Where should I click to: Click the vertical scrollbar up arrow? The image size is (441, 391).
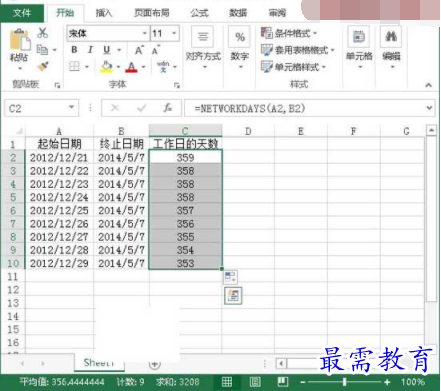click(431, 130)
